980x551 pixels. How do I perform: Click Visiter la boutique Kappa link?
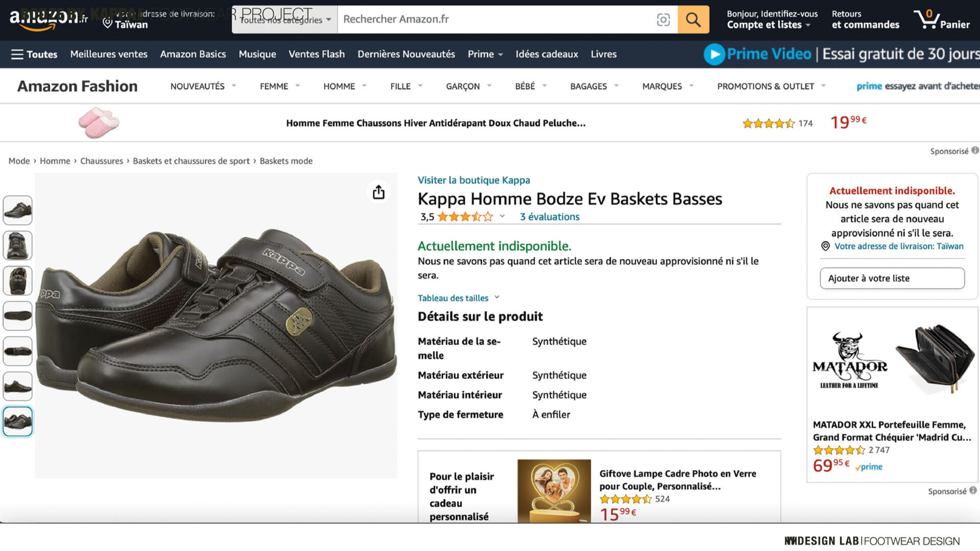pyautogui.click(x=473, y=180)
